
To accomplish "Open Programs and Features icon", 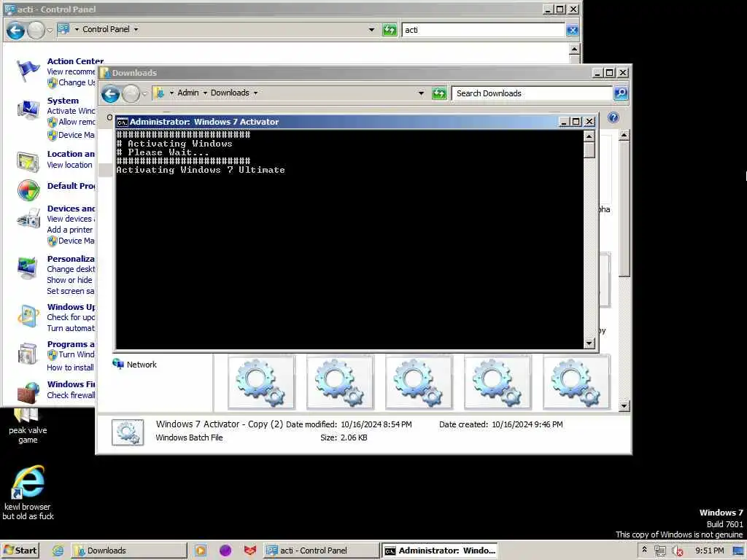I will (28, 354).
